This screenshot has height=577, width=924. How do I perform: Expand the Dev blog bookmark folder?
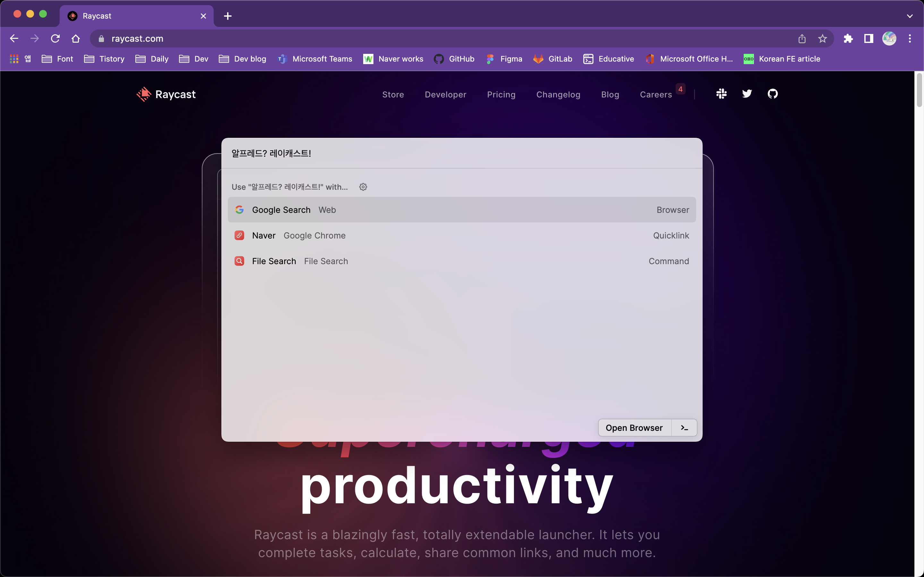point(243,59)
